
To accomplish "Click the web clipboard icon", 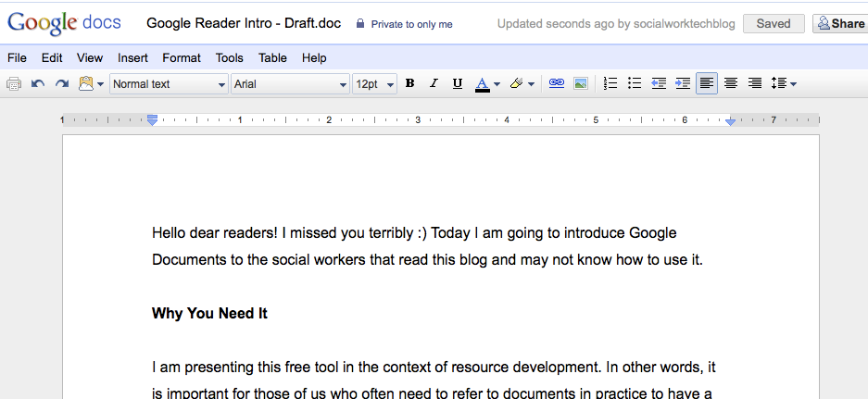I will (x=86, y=83).
